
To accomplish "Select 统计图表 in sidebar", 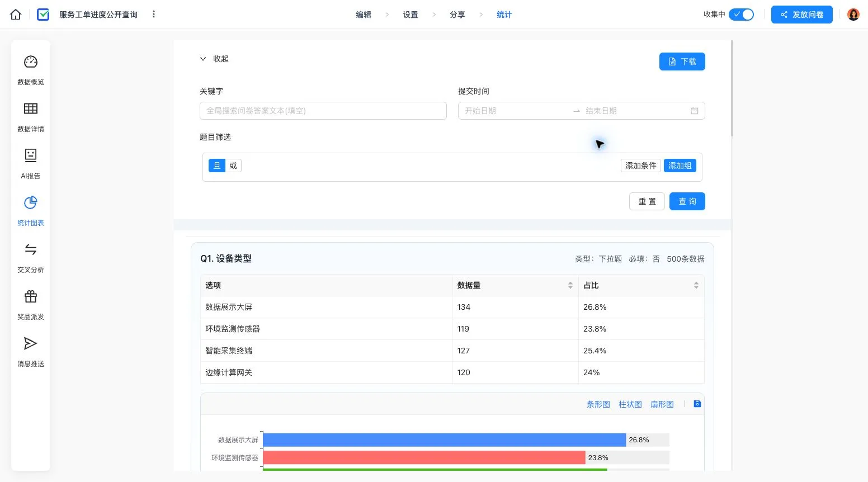I will (x=31, y=211).
